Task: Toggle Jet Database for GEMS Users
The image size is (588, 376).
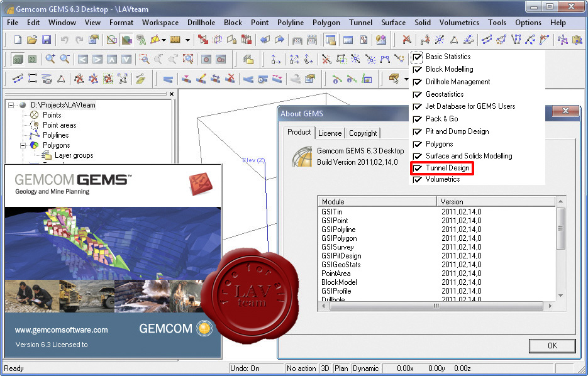Action: coord(417,107)
